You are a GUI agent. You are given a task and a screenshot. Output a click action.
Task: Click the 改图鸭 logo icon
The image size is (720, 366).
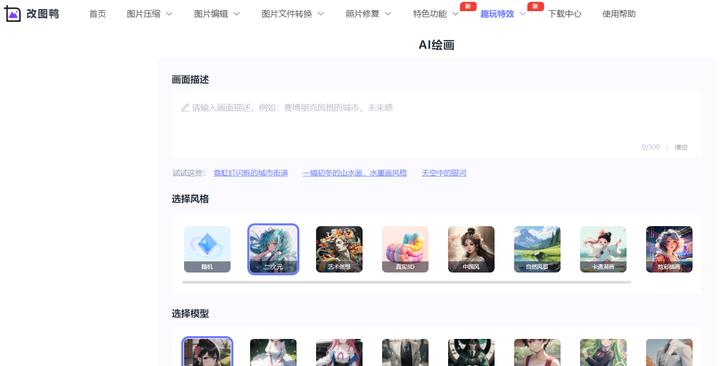click(12, 14)
